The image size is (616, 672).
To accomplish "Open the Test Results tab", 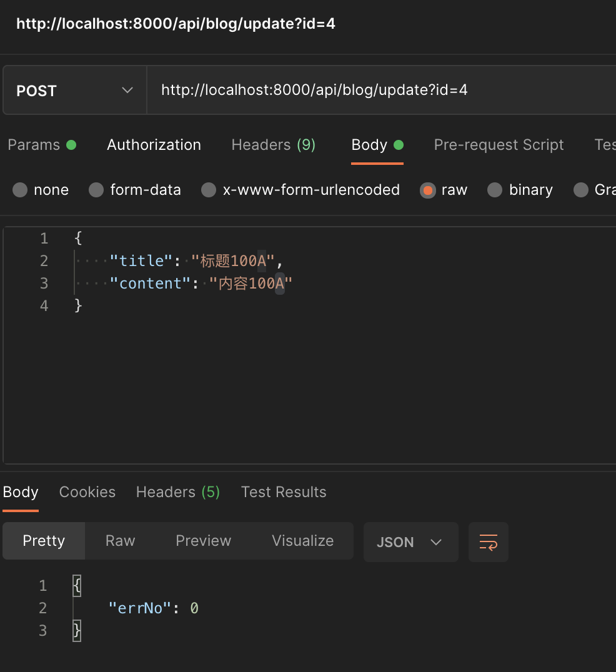I will click(x=284, y=492).
